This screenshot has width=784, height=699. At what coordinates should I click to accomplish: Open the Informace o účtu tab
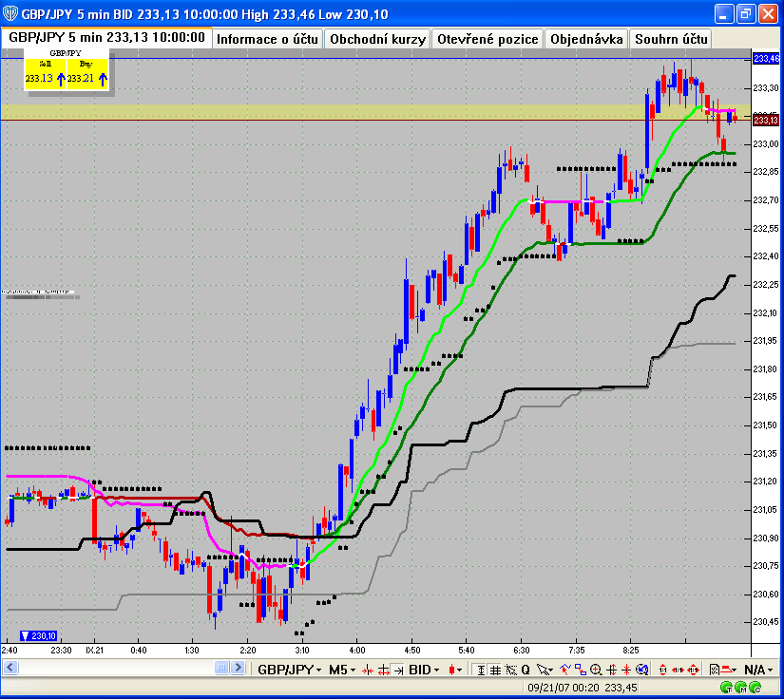click(267, 39)
